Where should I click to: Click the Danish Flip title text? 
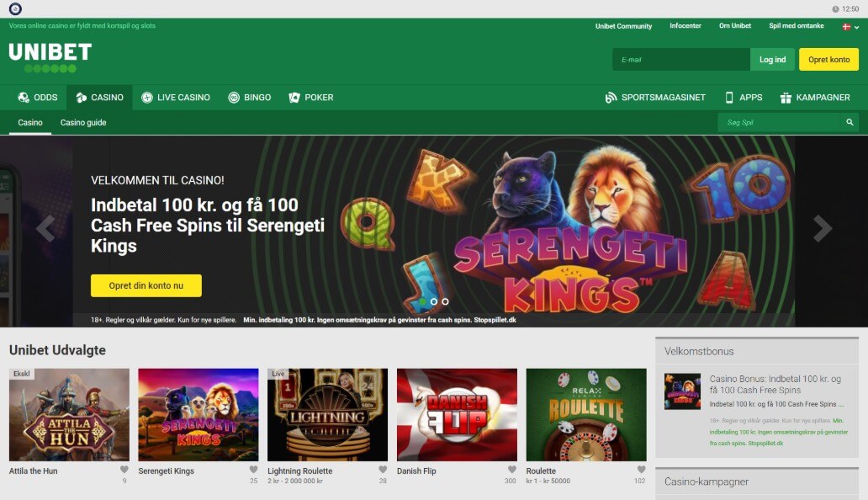(416, 471)
